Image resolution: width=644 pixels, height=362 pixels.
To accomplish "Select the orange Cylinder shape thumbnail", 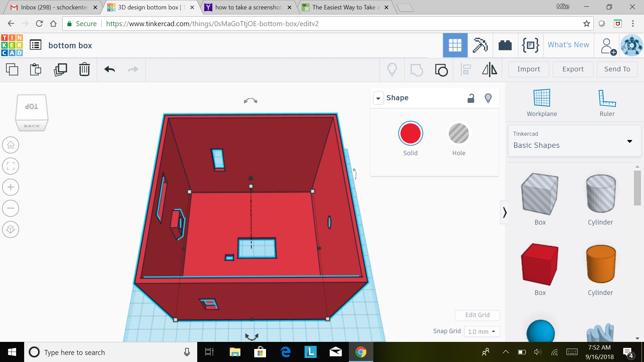I will click(601, 264).
